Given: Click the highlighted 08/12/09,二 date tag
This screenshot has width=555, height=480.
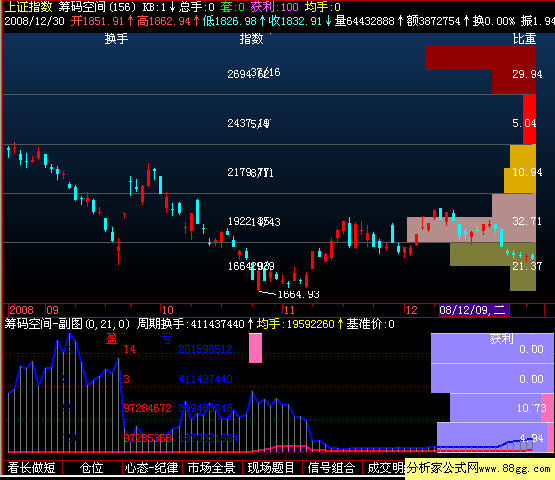Looking at the screenshot, I should coord(474,310).
